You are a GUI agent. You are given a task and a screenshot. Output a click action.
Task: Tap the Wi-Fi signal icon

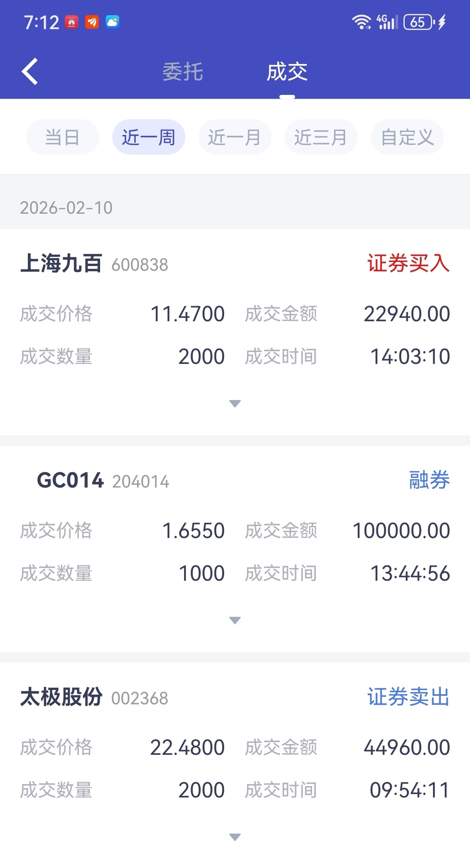click(361, 22)
